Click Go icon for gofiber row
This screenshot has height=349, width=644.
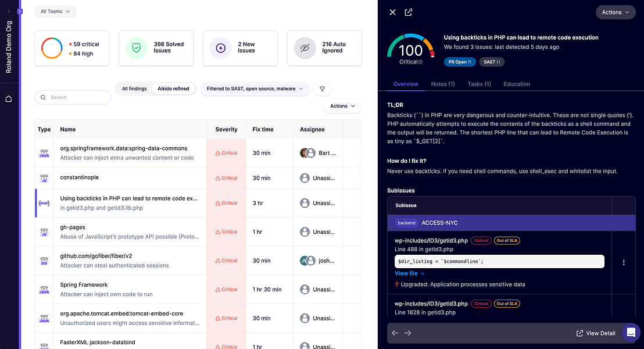click(44, 261)
